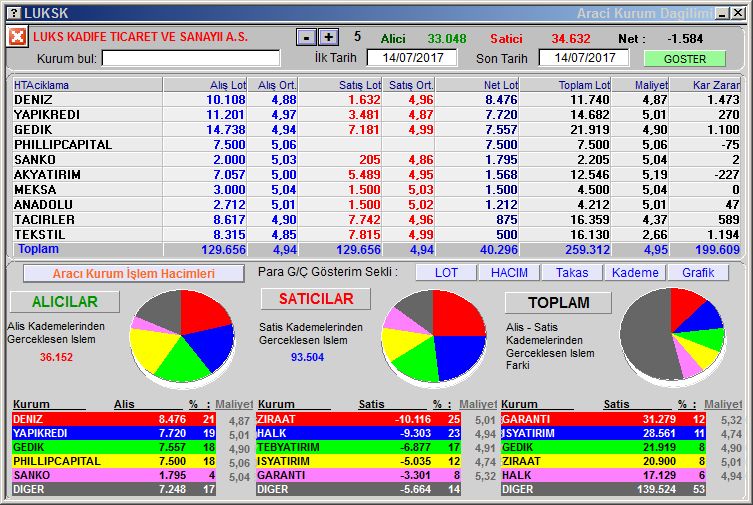Screen dimensions: 753x505
Task: Click the buyers pie chart
Action: coord(182,337)
